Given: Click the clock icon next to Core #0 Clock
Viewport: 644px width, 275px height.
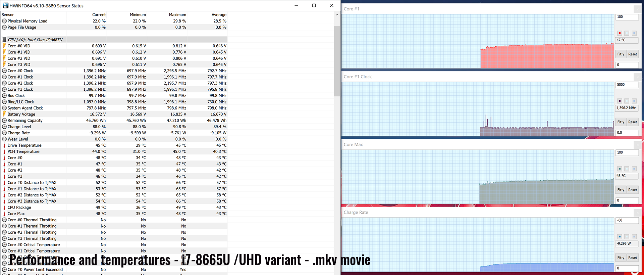Looking at the screenshot, I should coord(4,71).
